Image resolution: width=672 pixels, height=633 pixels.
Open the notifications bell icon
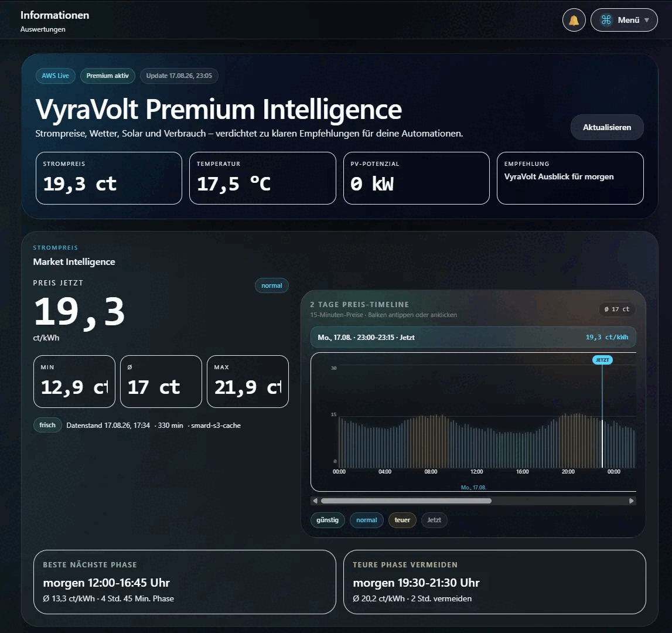(574, 20)
